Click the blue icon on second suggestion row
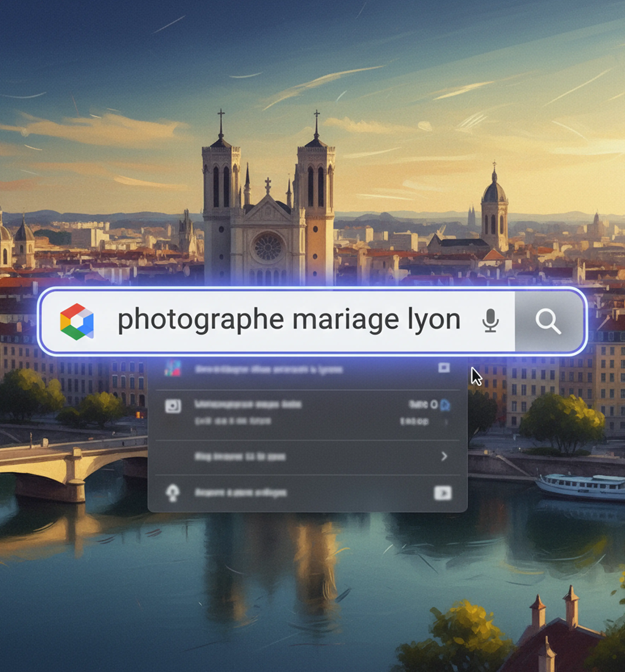Viewport: 625px width, 672px height. (445, 405)
